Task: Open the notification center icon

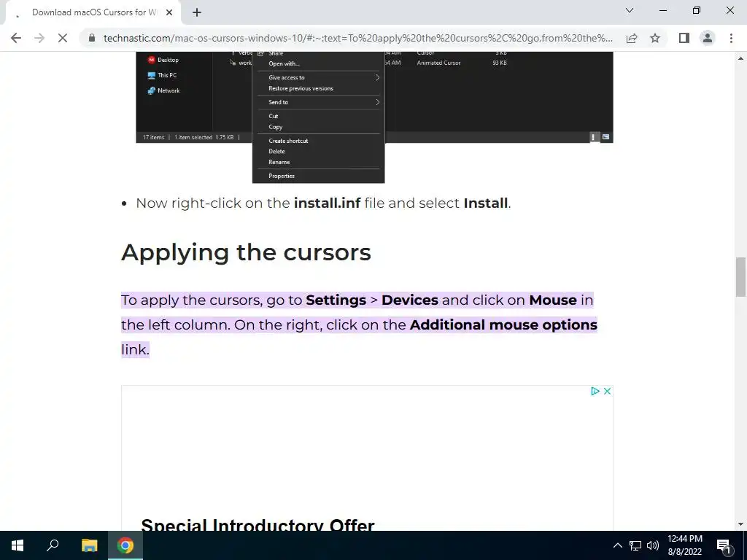Action: pos(724,545)
